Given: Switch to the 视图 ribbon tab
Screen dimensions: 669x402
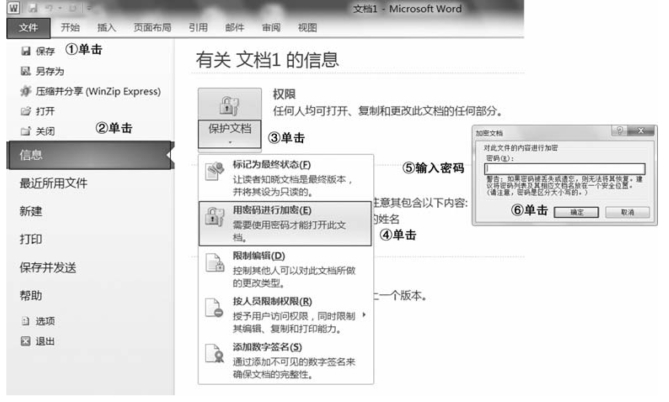Looking at the screenshot, I should (307, 28).
